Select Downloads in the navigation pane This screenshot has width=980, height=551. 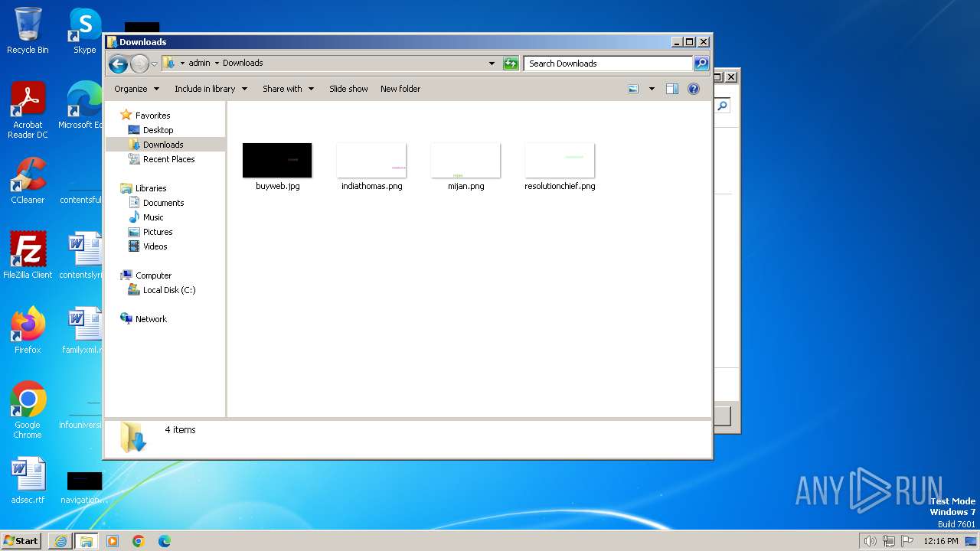(163, 145)
